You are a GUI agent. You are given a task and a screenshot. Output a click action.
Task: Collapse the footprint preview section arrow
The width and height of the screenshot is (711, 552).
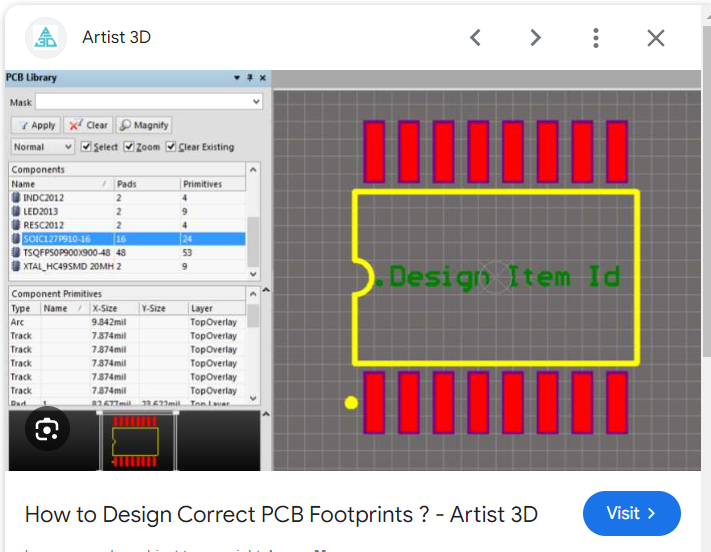click(x=266, y=414)
